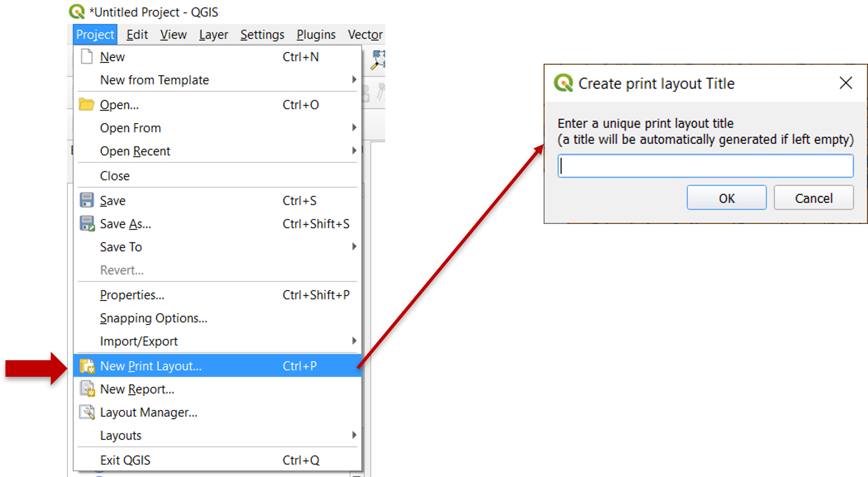Select Save To menu entry
The width and height of the screenshot is (868, 477).
click(217, 247)
